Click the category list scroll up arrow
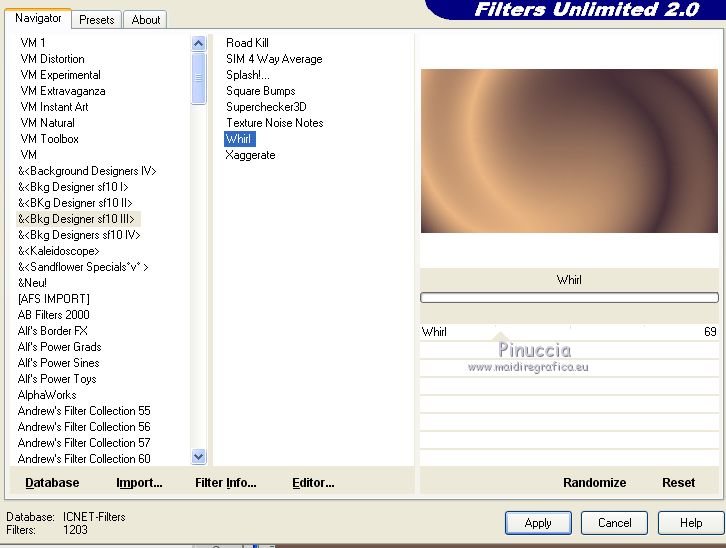This screenshot has height=548, width=726. [199, 44]
